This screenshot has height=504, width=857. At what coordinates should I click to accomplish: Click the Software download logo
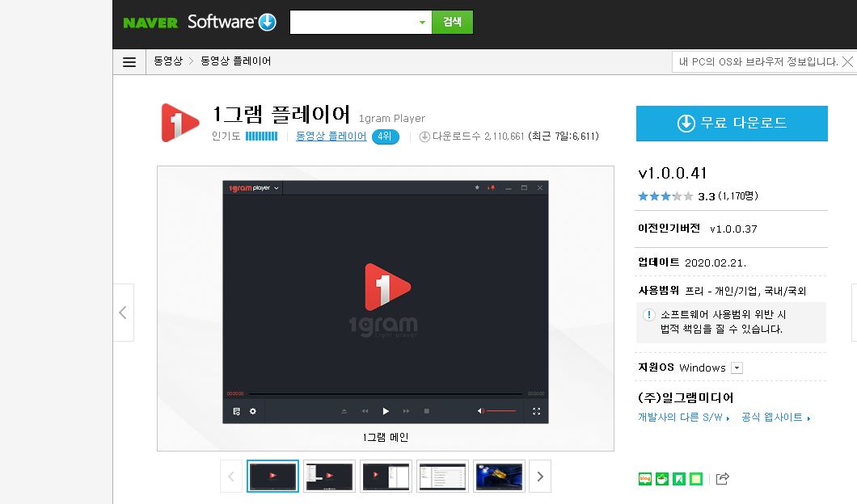click(x=232, y=22)
